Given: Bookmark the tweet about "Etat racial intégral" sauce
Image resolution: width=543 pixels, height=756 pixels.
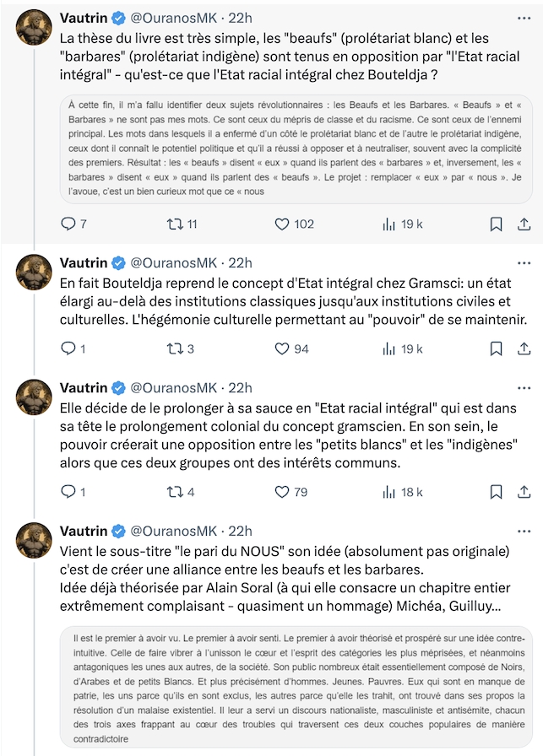Looking at the screenshot, I should pos(497,492).
